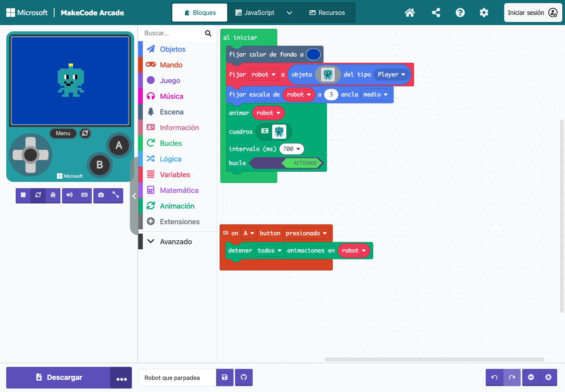Viewport: 565px width, 392px height.
Task: Open the robot variable dropdown in fijar block
Action: (x=263, y=74)
